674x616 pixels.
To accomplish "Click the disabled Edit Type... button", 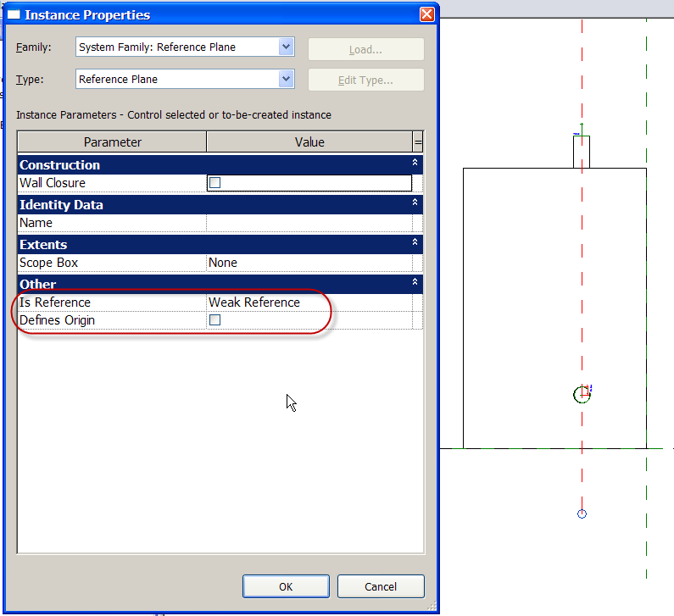I will coord(365,80).
